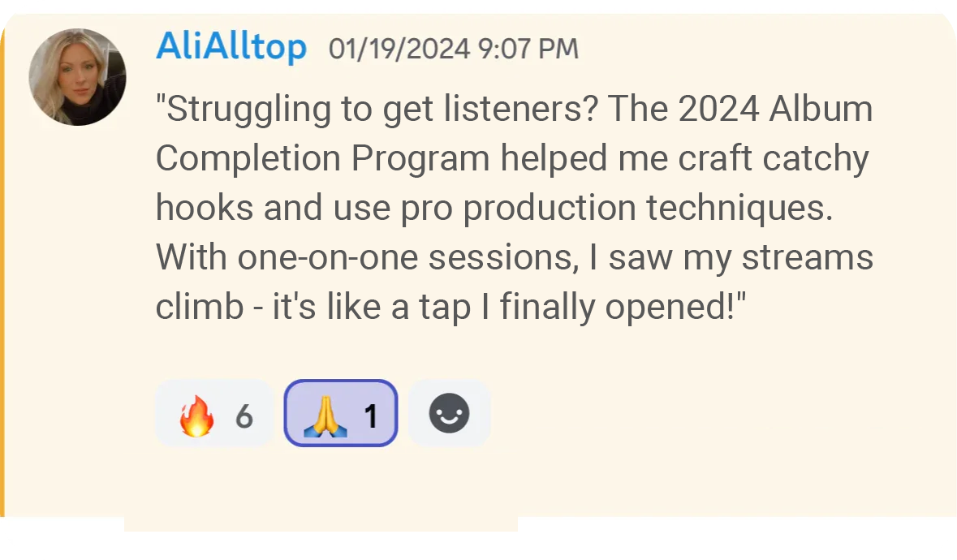
Task: Click the words "2024 Album" in message
Action: pyautogui.click(x=775, y=110)
